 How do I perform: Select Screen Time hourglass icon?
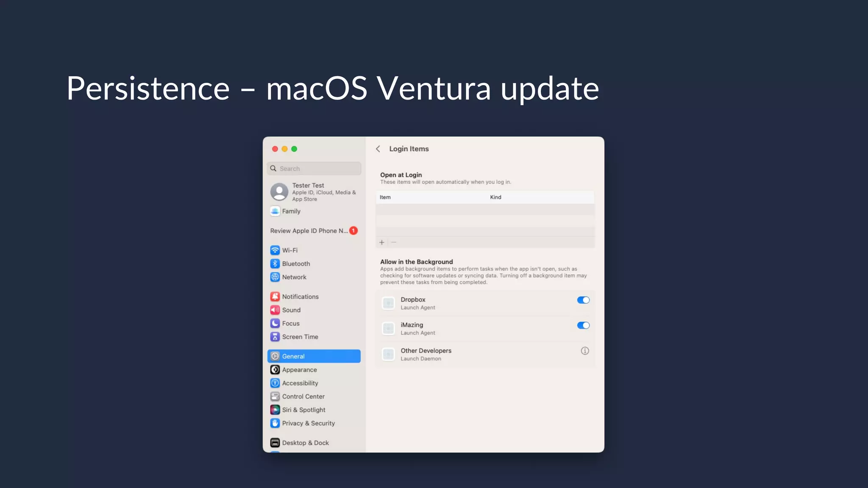(x=275, y=337)
